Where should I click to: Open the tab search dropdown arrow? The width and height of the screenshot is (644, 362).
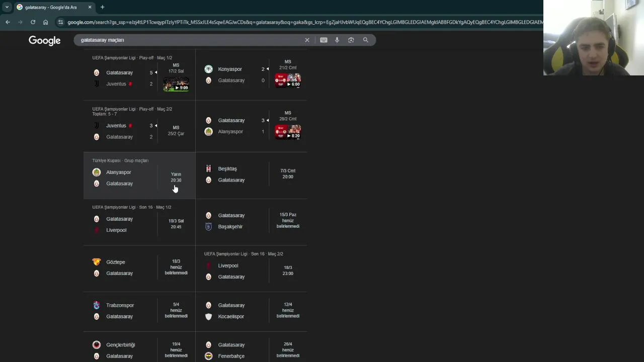pos(7,7)
